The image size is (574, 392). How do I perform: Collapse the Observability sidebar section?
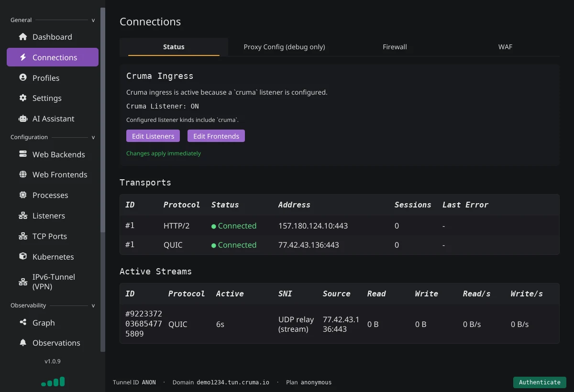pyautogui.click(x=93, y=305)
